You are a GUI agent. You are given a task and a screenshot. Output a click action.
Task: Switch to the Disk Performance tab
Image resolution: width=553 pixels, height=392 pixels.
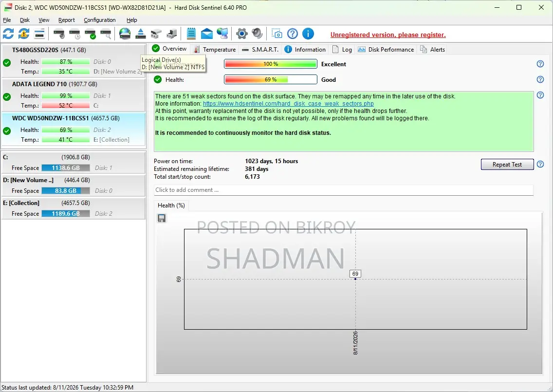click(x=386, y=49)
